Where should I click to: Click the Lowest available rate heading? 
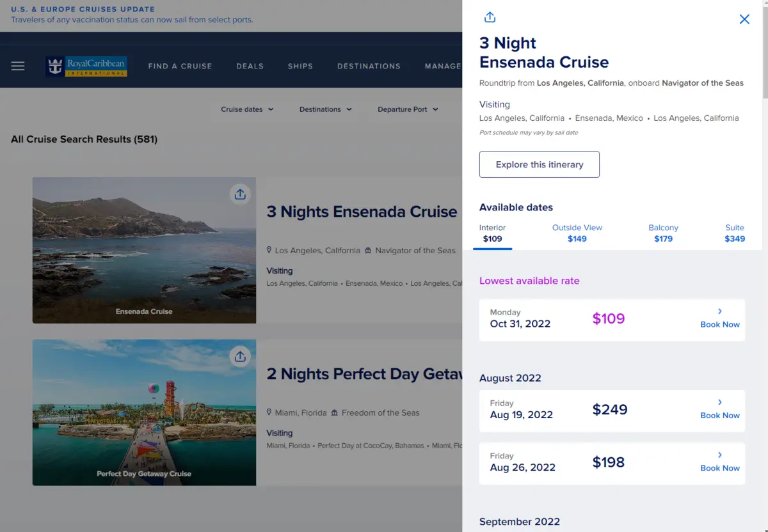click(x=529, y=281)
